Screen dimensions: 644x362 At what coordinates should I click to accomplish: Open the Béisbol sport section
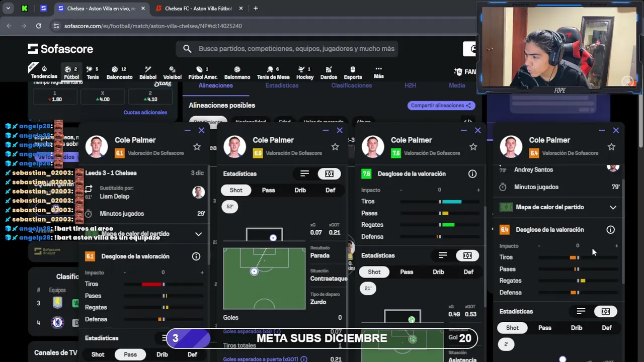point(148,72)
